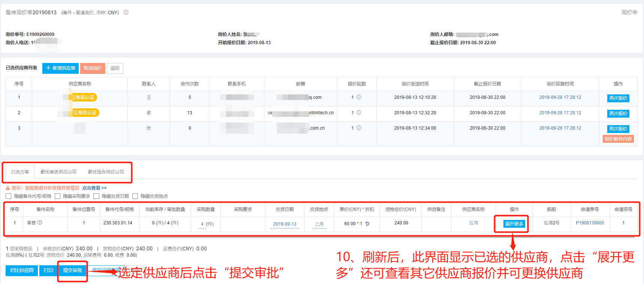This screenshot has height=284, width=644.
Task: Click the 新增供应商 button
Action: pos(60,68)
